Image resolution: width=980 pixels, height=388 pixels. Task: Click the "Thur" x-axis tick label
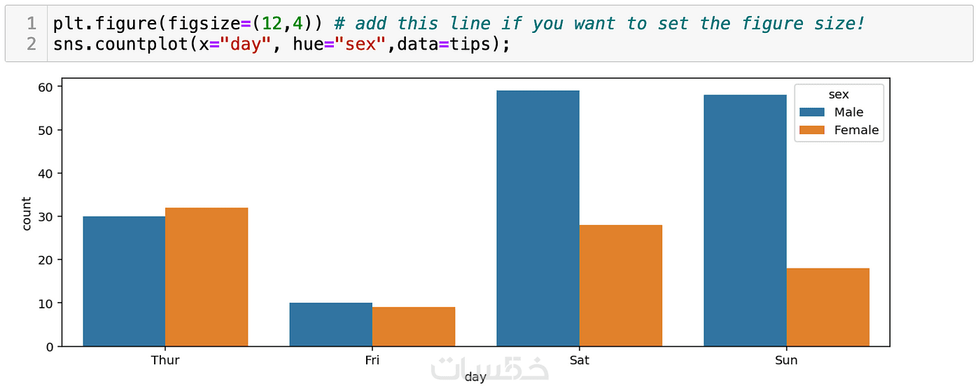click(x=165, y=361)
